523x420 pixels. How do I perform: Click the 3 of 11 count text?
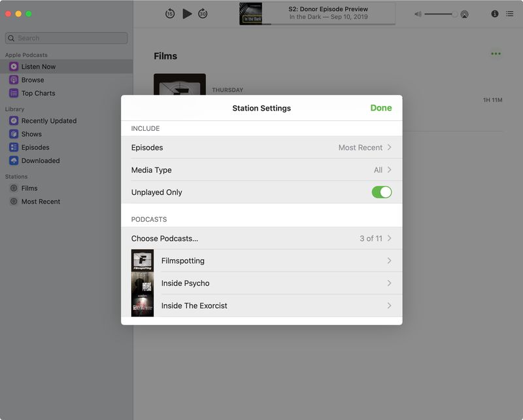pos(371,238)
